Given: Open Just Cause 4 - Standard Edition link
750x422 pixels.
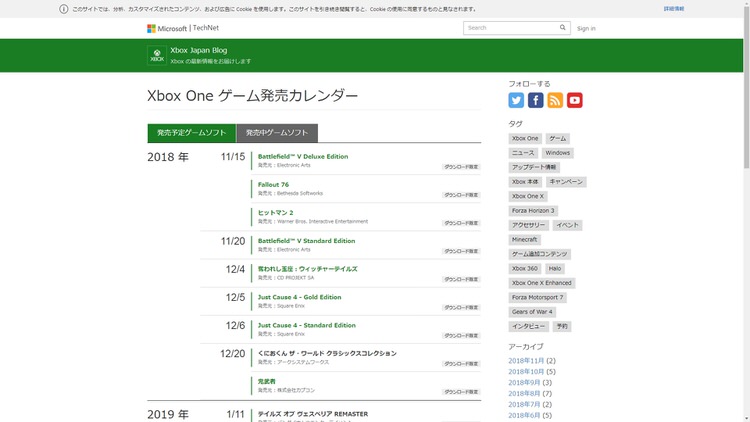Looking at the screenshot, I should click(x=307, y=325).
